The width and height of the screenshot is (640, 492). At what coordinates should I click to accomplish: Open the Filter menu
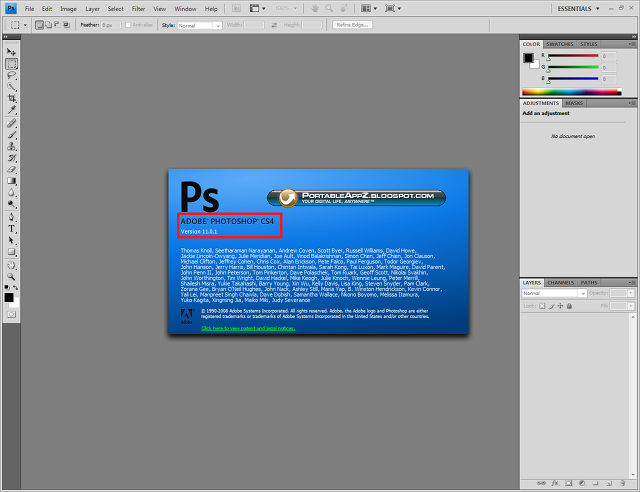click(138, 9)
